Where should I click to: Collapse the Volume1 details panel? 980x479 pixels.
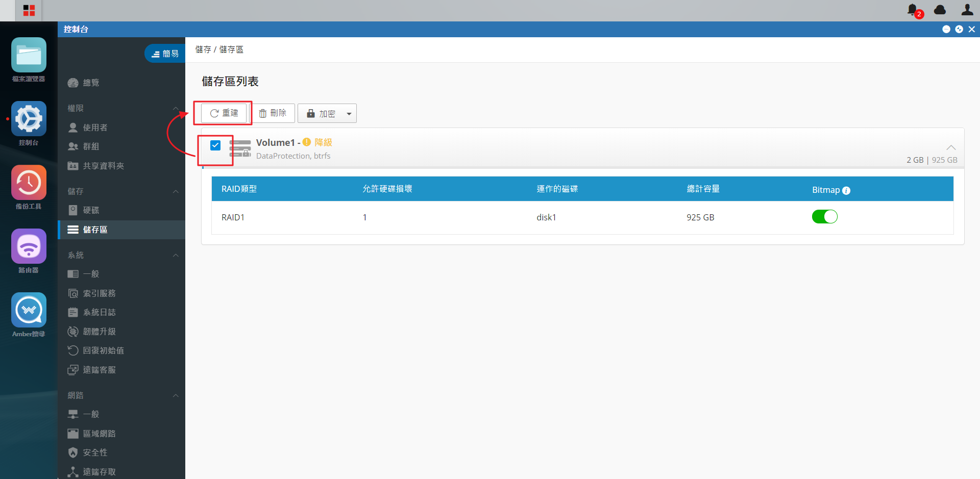click(951, 147)
